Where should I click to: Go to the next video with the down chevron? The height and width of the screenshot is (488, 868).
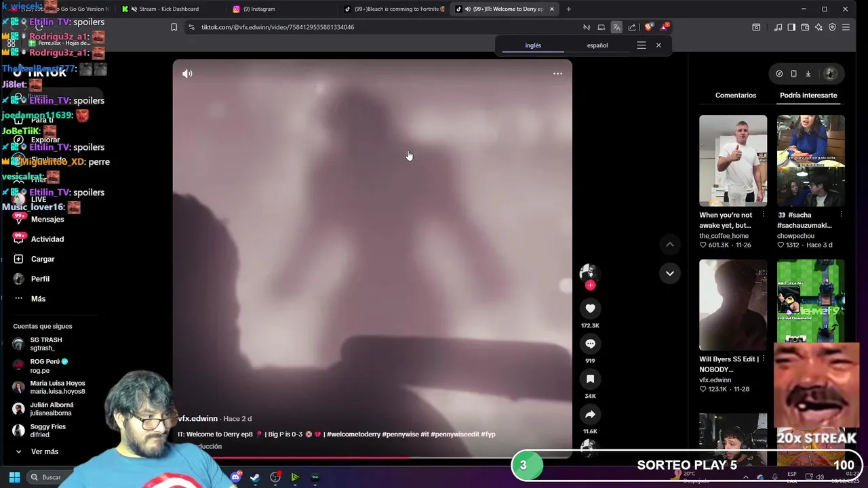click(669, 273)
